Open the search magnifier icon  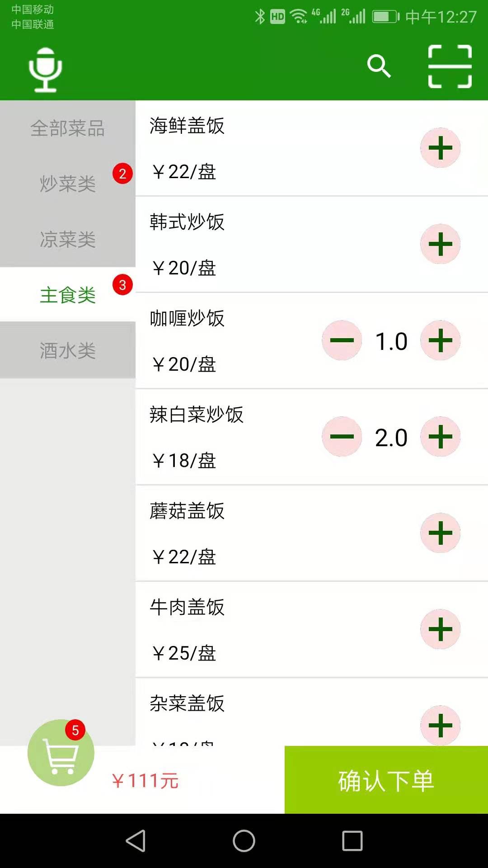coord(379,66)
